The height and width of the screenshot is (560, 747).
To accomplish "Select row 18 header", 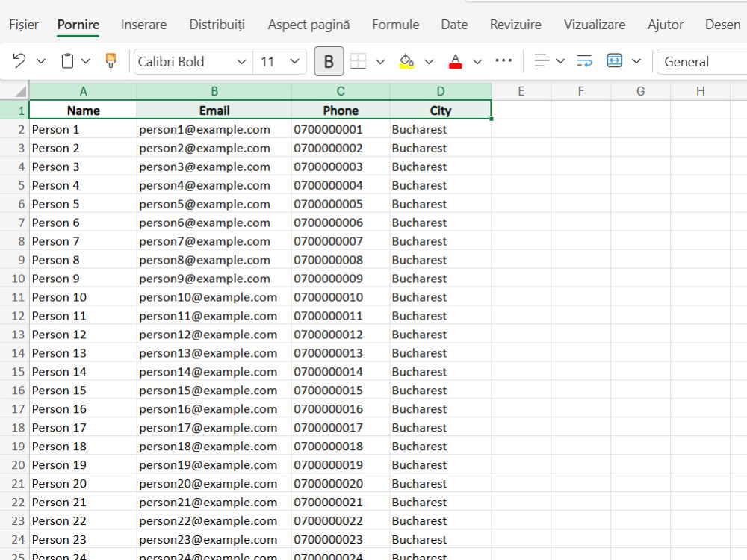I will pos(15,428).
